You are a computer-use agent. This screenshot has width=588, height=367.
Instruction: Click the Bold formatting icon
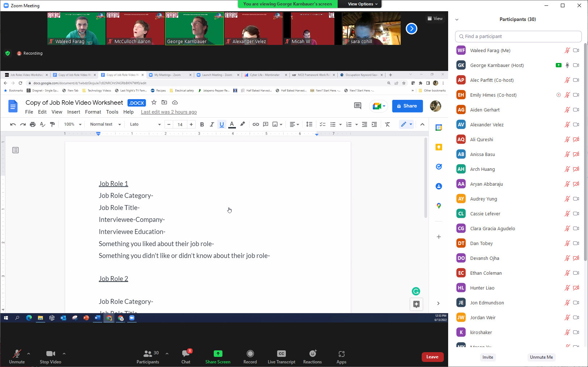point(202,125)
